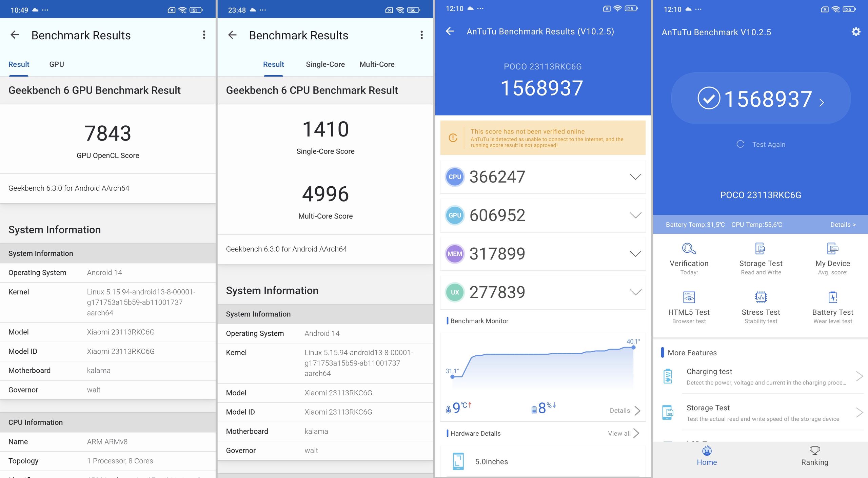
Task: Open Hardware Details View all chevron
Action: coord(636,433)
